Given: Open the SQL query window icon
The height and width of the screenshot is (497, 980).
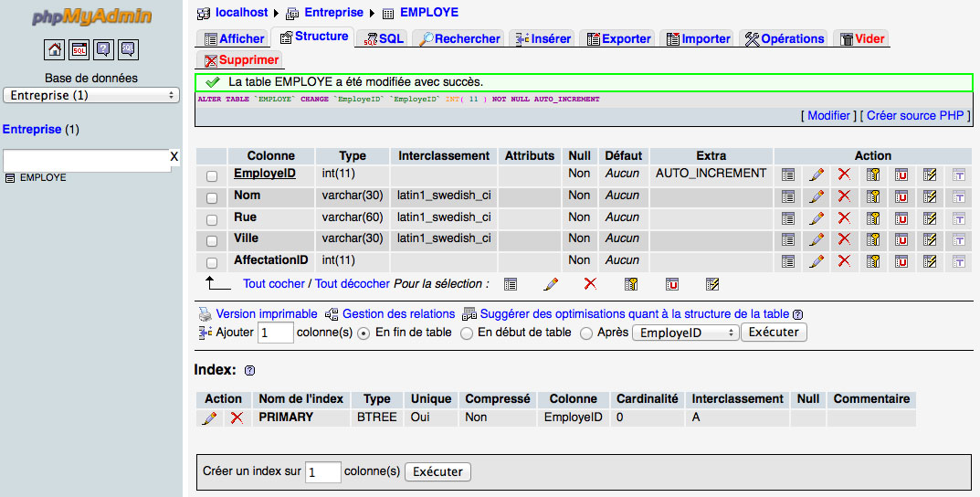Looking at the screenshot, I should click(79, 49).
